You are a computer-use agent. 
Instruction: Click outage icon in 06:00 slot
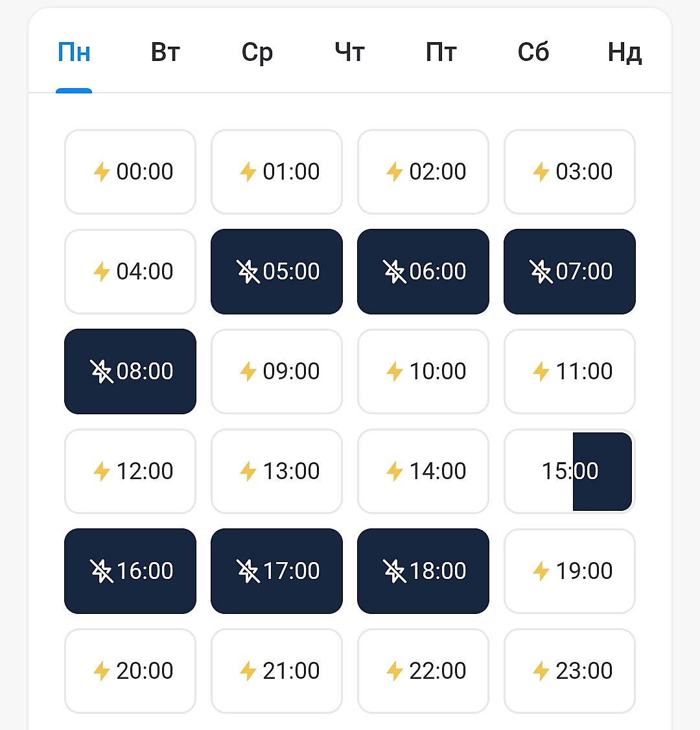(394, 272)
